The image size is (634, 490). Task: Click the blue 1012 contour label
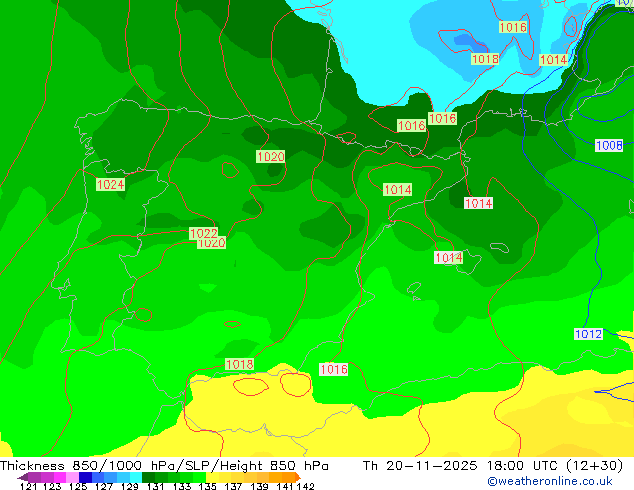coord(588,334)
